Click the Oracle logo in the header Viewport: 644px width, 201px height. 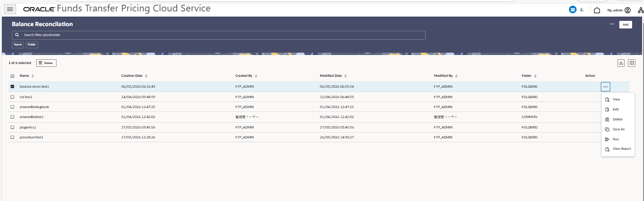coord(38,9)
